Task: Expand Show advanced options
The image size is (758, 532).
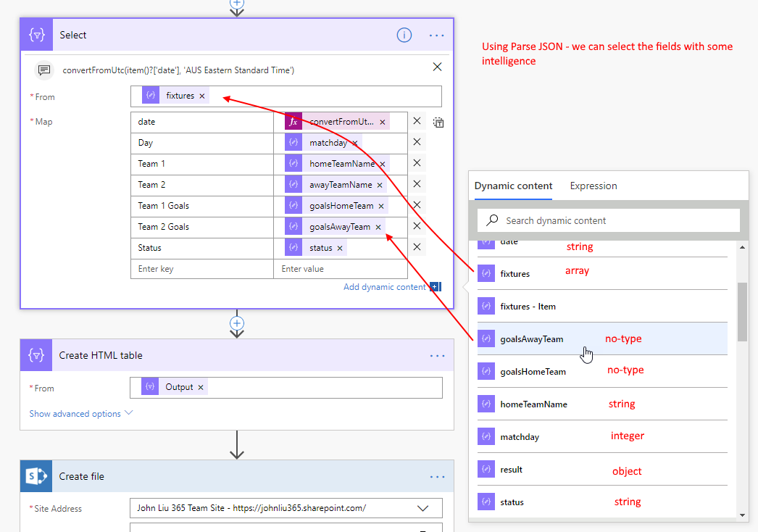Action: pyautogui.click(x=80, y=414)
